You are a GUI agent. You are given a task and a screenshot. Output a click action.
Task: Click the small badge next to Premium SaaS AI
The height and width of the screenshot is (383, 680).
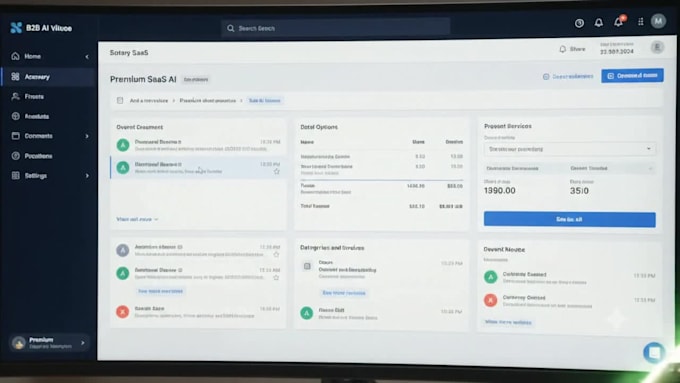coord(196,79)
